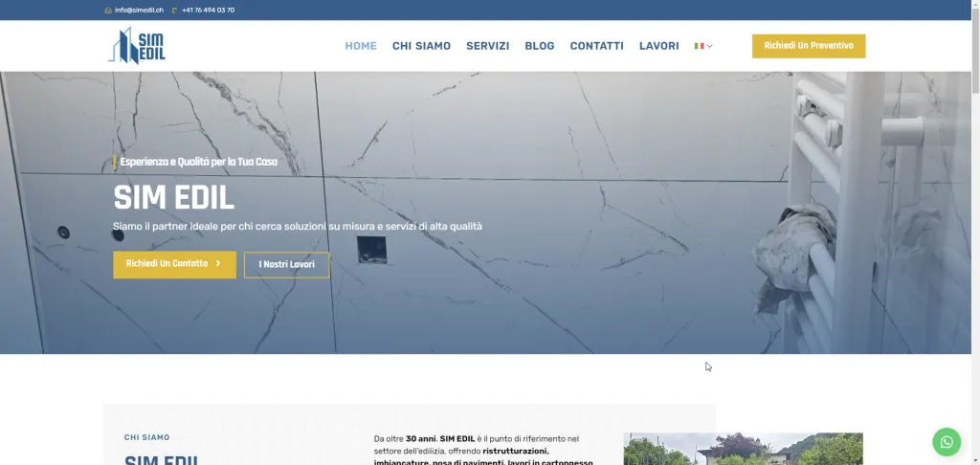This screenshot has width=980, height=465.
Task: Open the SERVIZI menu item
Action: point(487,46)
